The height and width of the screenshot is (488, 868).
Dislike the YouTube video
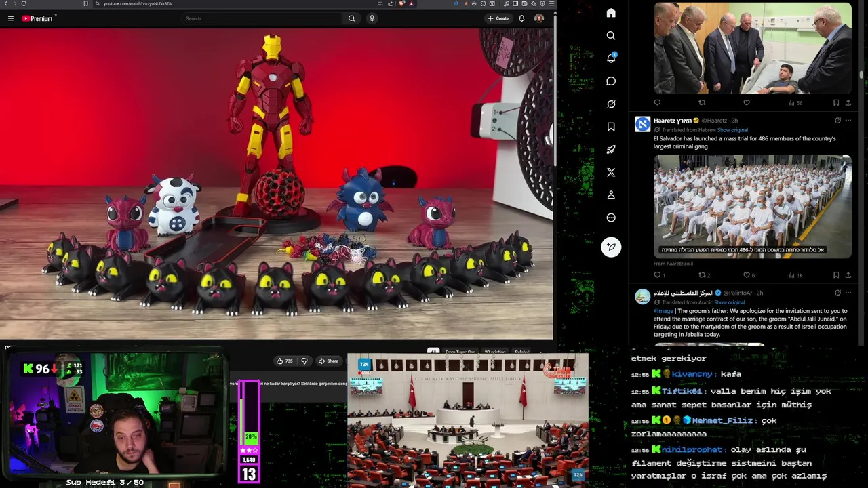tap(304, 361)
